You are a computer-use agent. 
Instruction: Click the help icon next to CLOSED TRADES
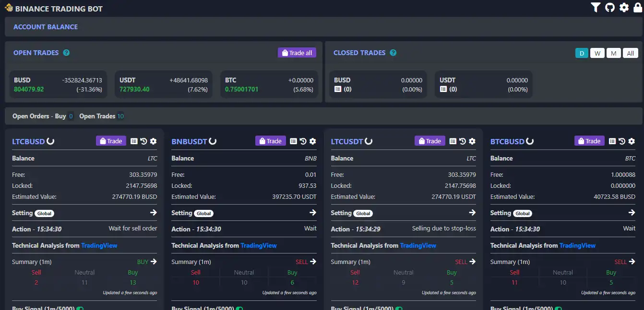(x=394, y=53)
